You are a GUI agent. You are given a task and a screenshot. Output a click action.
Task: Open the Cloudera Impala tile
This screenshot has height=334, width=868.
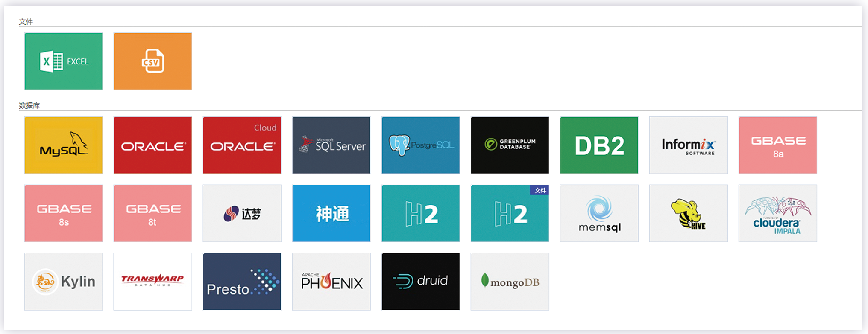777,213
